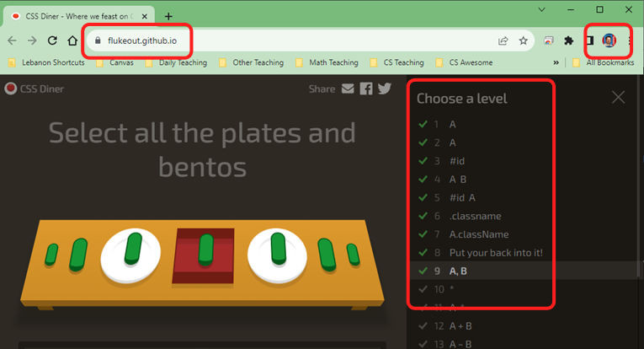644x349 pixels.
Task: Close the level chooser panel
Action: point(618,97)
